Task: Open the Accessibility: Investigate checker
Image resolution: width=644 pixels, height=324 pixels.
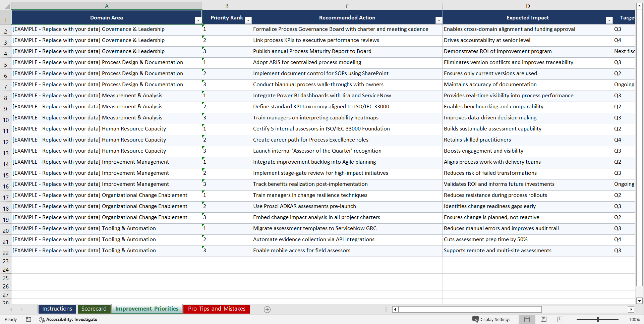Action: point(68,319)
